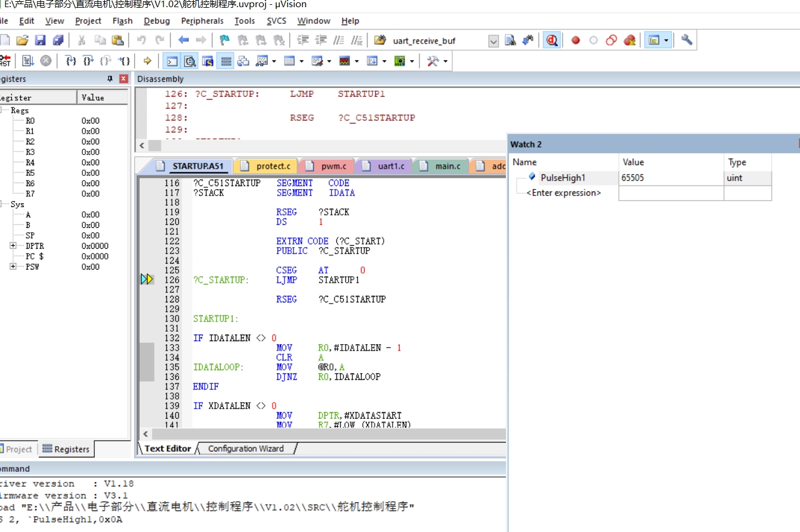The width and height of the screenshot is (800, 532).
Task: Open the Configuration wrench icon
Action: coord(687,41)
